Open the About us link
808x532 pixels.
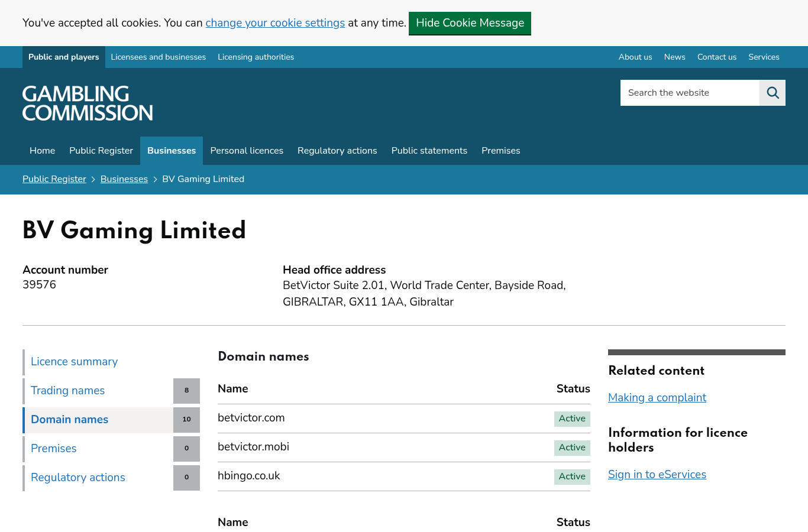point(635,57)
